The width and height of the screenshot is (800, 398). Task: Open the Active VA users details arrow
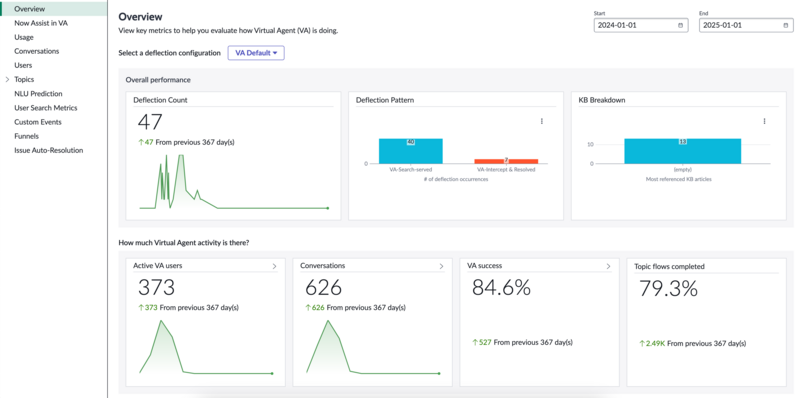(x=274, y=266)
